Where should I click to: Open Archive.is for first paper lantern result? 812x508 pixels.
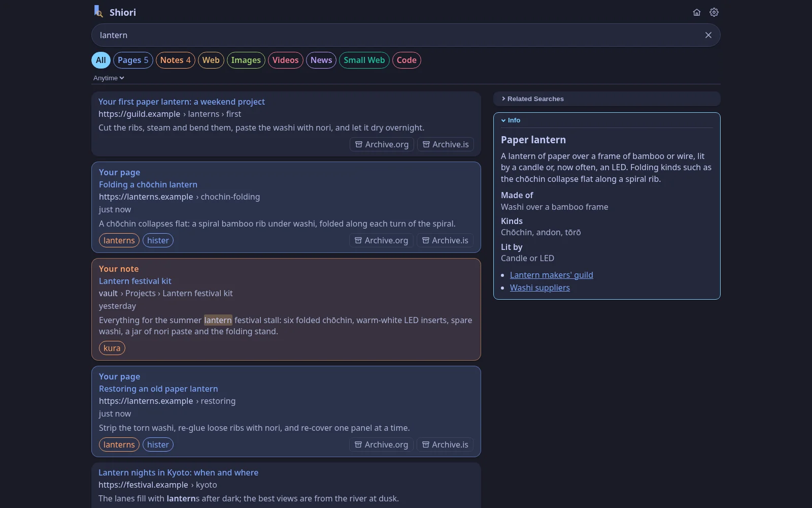pos(446,144)
